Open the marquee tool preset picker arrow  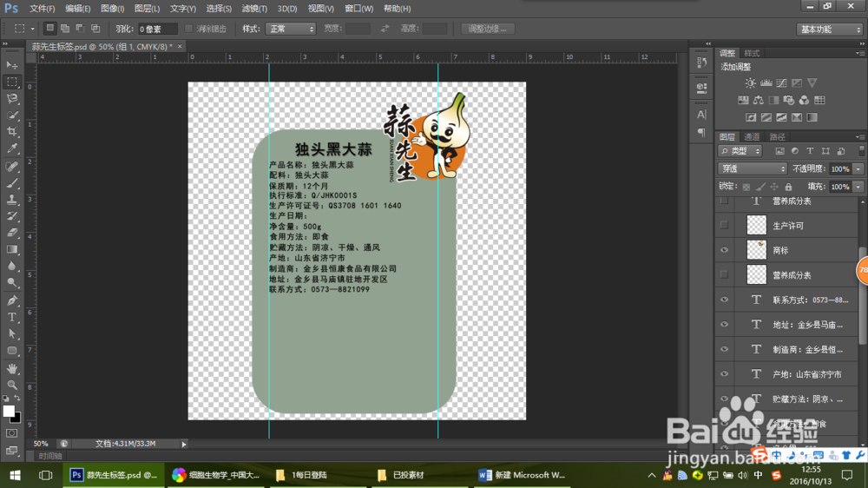[33, 29]
